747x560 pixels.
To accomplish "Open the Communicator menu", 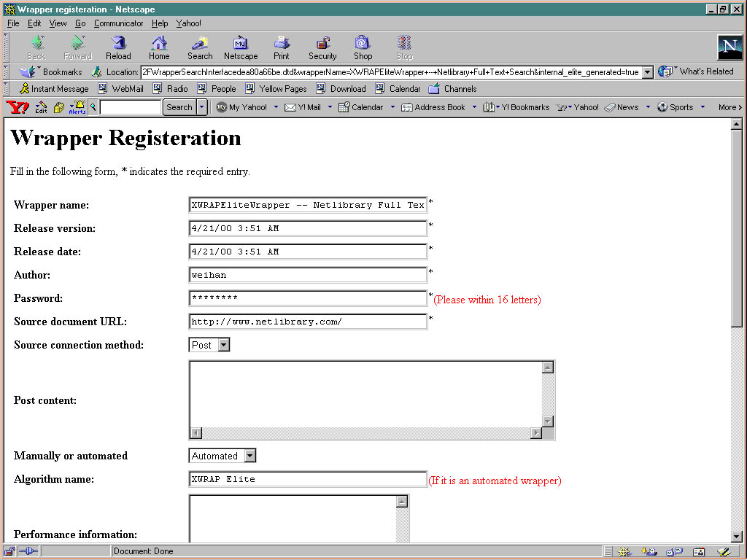I will (119, 23).
